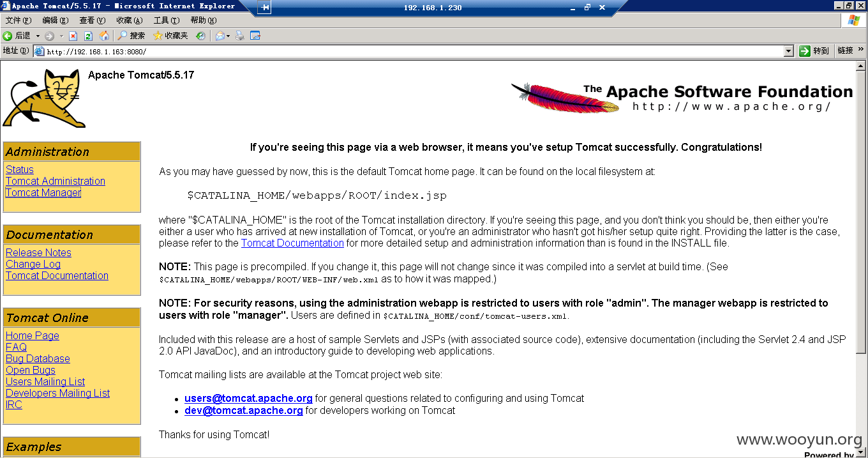Image resolution: width=868 pixels, height=458 pixels.
Task: Open the Home Page link under Tomcat Online
Action: pos(33,335)
